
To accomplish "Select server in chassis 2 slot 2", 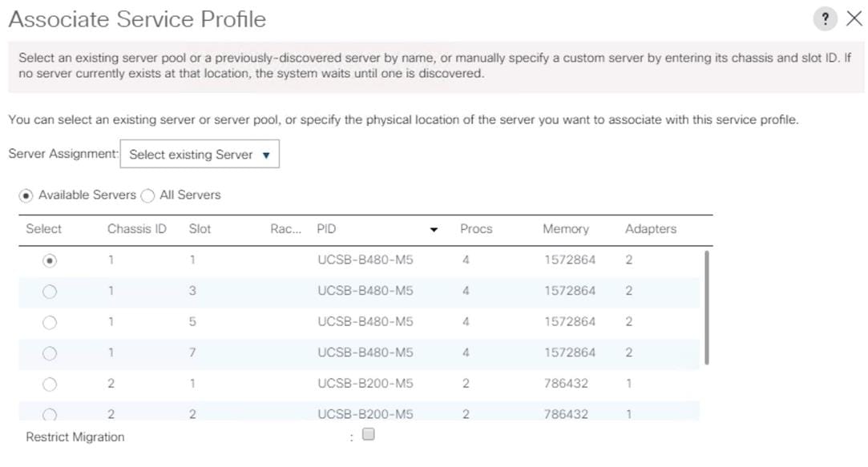I will coord(50,414).
